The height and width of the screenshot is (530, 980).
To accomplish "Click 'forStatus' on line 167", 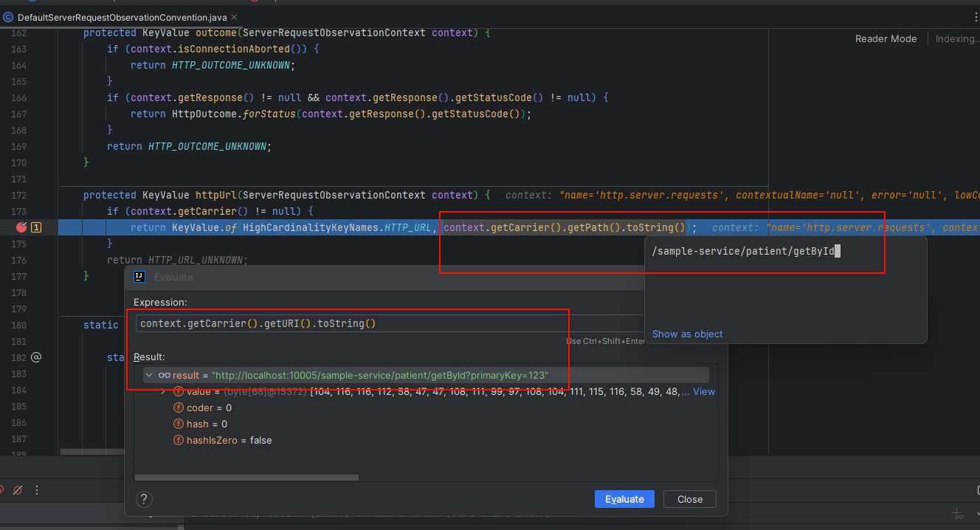I will tap(269, 114).
